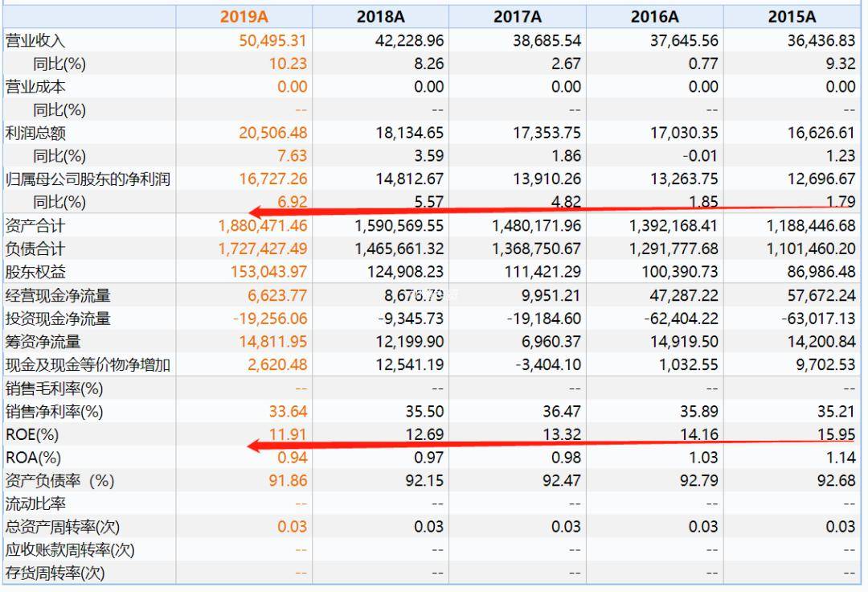Select the 归属母公司股东的净利润 row label
The width and height of the screenshot is (868, 592).
(x=88, y=179)
